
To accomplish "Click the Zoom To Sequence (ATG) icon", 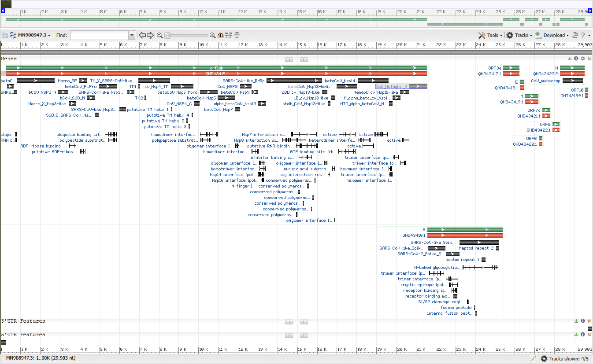I will point(221,35).
